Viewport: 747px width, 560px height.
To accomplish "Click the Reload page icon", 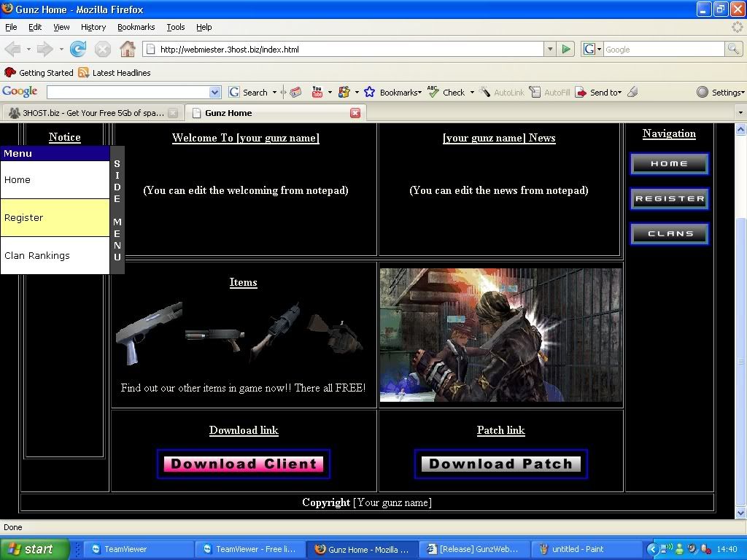I will click(x=78, y=50).
